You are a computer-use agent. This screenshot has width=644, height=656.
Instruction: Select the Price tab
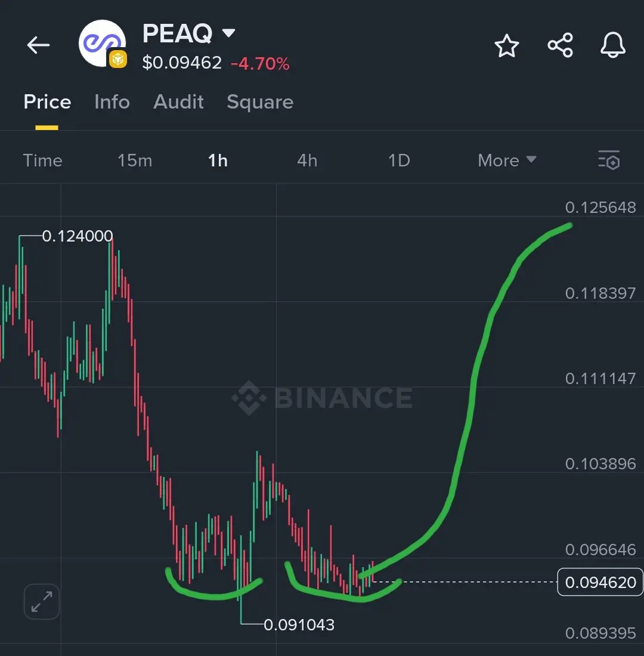click(47, 101)
